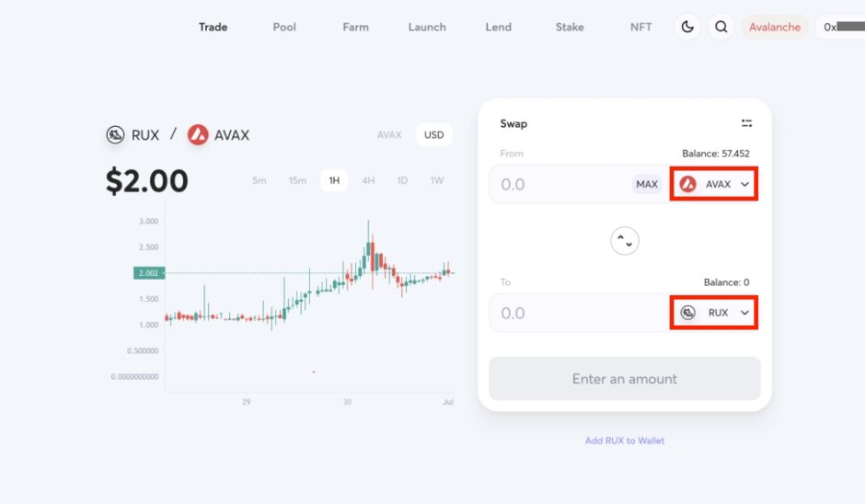
Task: Expand the AVAX token dropdown chevron
Action: (x=744, y=184)
